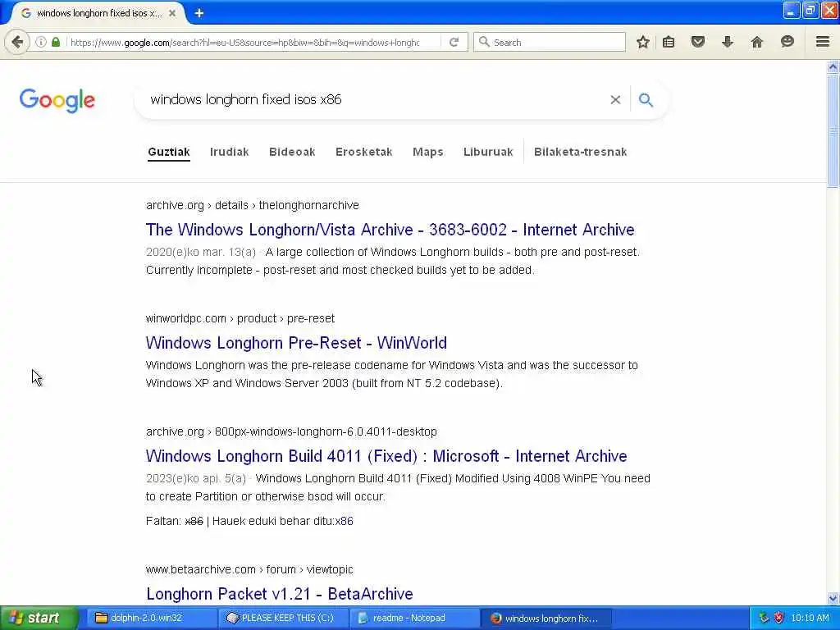
Task: Click the Firefox taskbar button
Action: click(546, 618)
